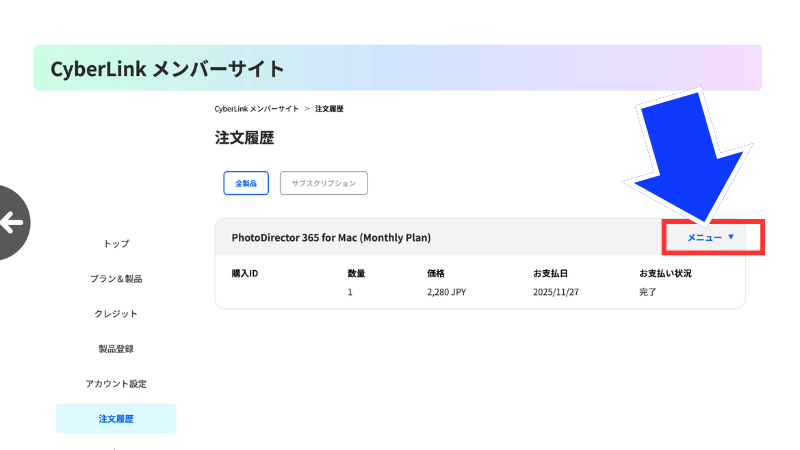This screenshot has width=800, height=450.
Task: Open クレジット sidebar item
Action: [116, 314]
